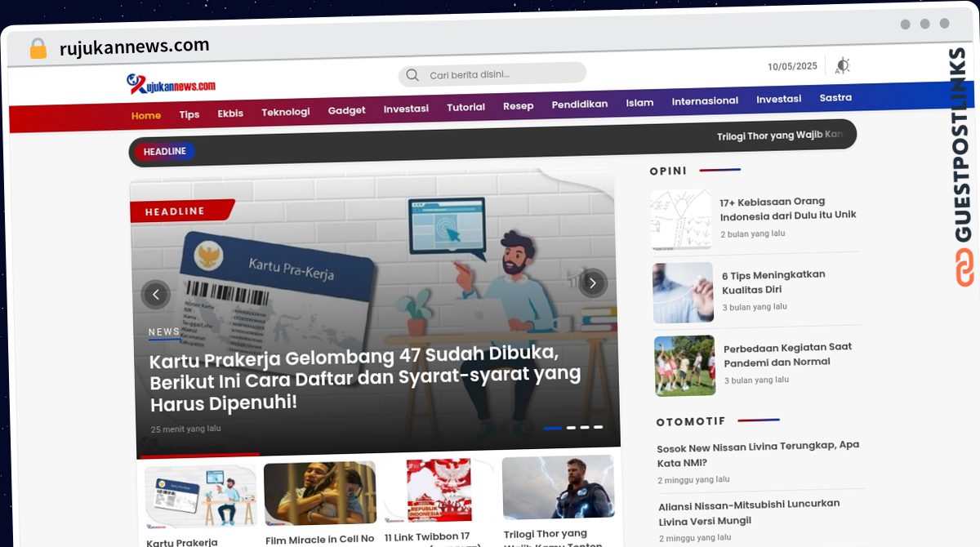Open the Teknologi menu item
980x547 pixels.
click(285, 112)
